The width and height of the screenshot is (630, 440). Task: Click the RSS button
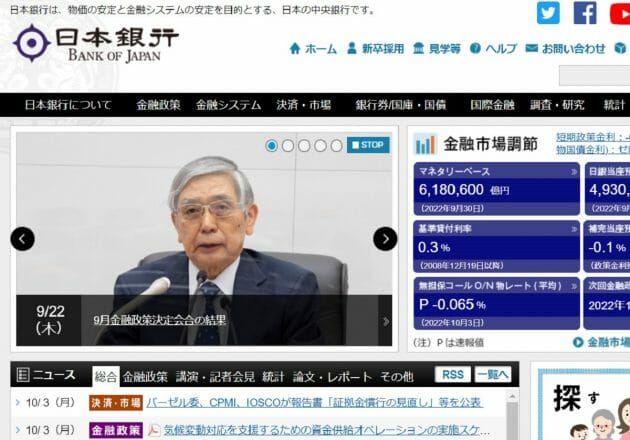click(452, 375)
